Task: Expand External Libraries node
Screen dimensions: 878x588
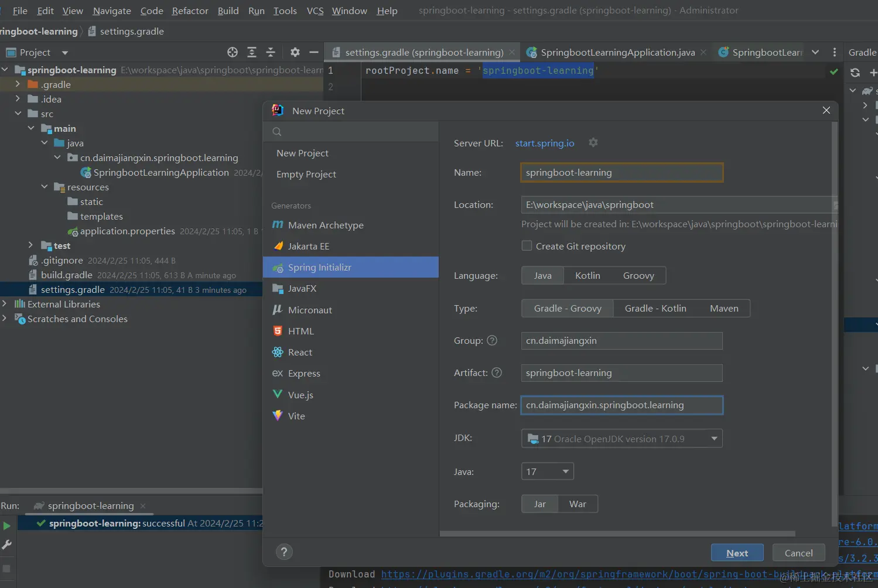Action: (5, 304)
